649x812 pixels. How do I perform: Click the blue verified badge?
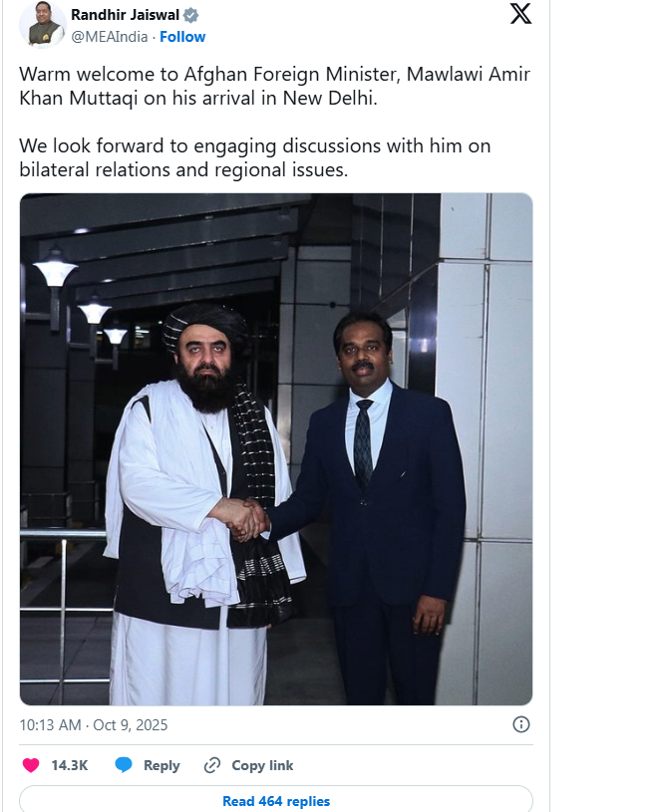pos(191,15)
